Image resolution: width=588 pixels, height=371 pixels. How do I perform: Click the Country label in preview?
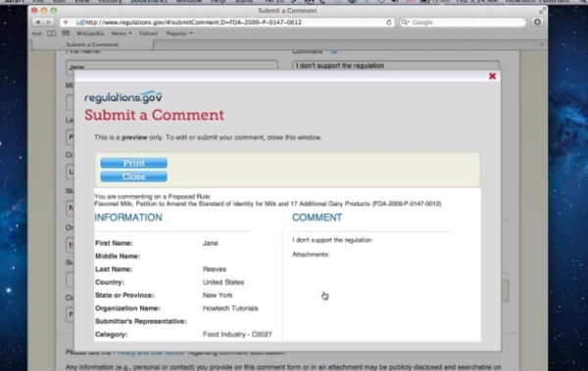(110, 282)
